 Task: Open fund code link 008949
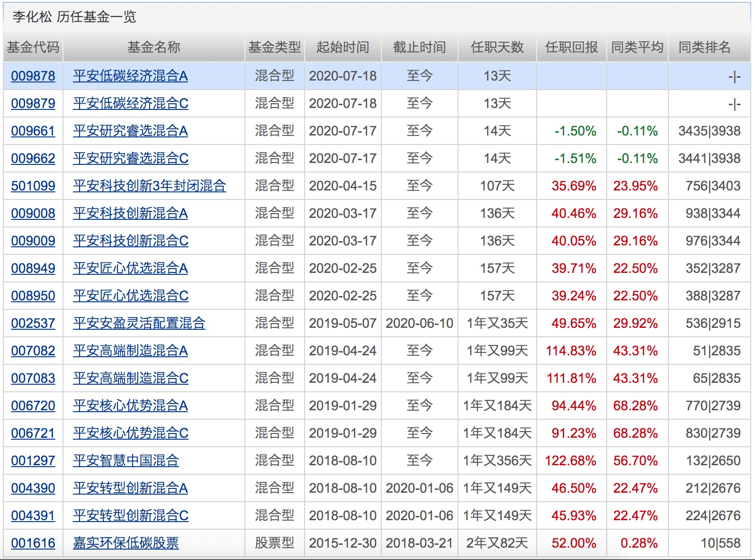tap(33, 268)
